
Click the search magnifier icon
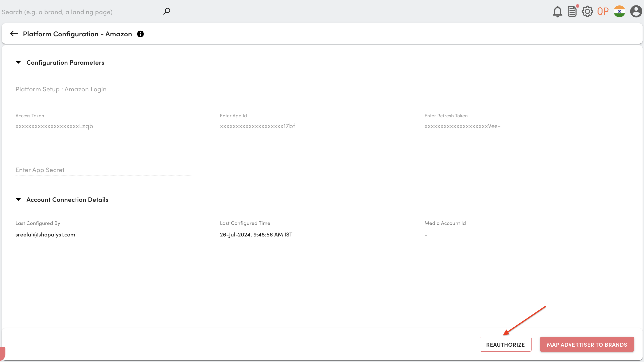coord(166,11)
